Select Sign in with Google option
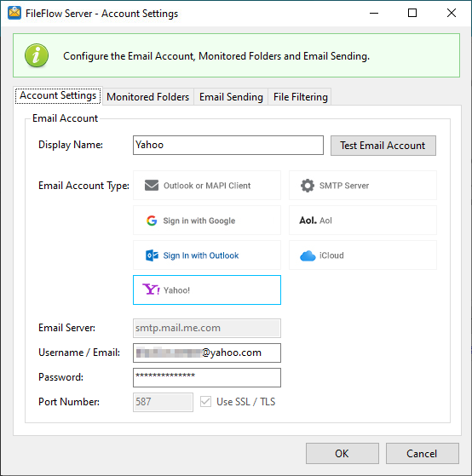Viewport: 472px width, 476px height. (207, 220)
